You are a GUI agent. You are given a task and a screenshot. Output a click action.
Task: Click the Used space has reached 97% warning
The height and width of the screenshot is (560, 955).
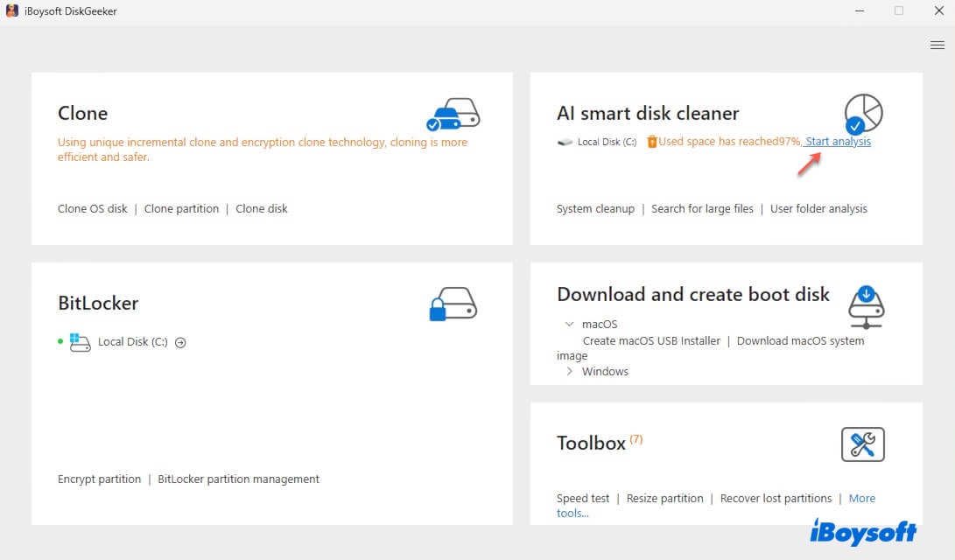[x=730, y=141]
